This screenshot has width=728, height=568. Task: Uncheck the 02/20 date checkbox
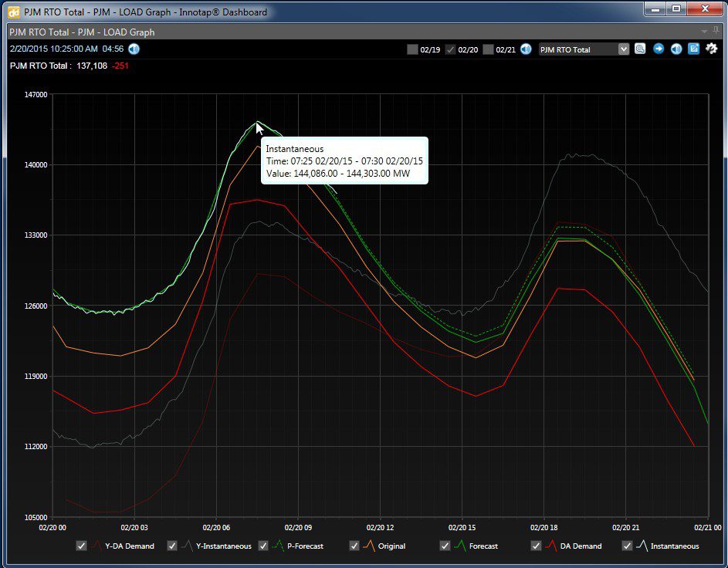click(x=450, y=49)
